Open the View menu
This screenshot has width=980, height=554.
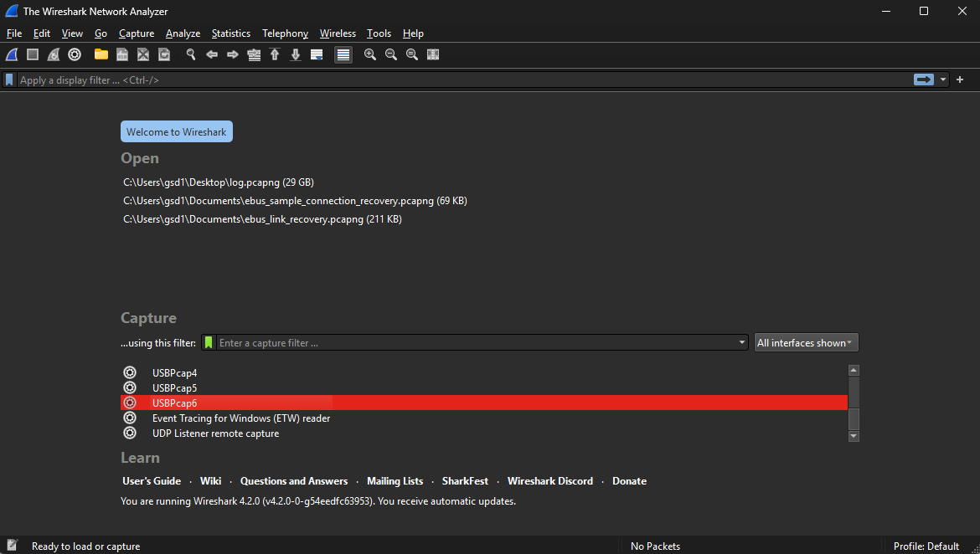click(x=73, y=33)
